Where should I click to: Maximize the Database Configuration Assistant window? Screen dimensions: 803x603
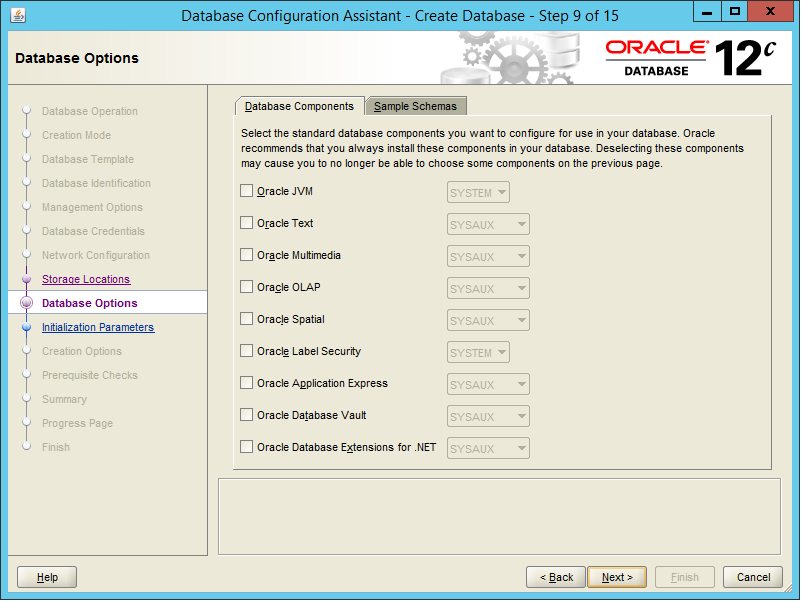tap(735, 11)
